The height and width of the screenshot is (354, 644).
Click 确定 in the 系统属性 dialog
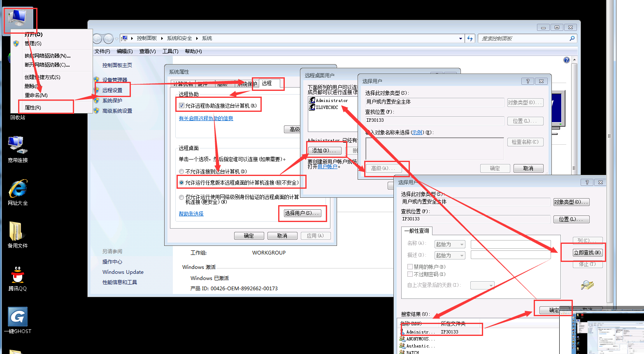[x=249, y=236]
